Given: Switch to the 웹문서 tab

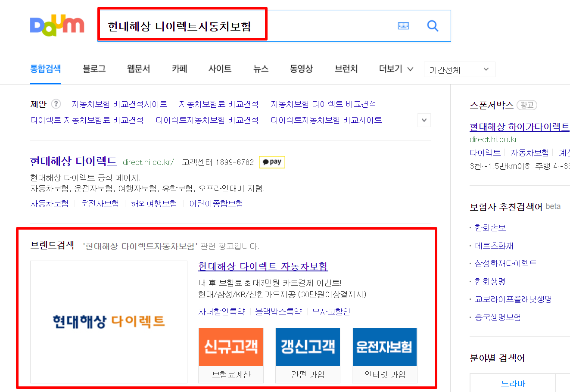Looking at the screenshot, I should click(x=139, y=69).
